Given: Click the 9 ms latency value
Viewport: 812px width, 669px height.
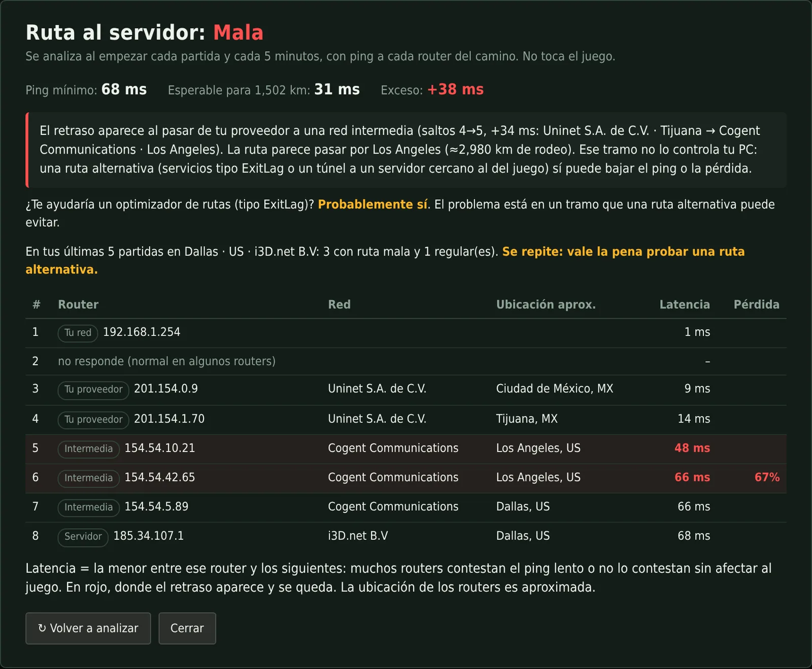Looking at the screenshot, I should (x=697, y=389).
